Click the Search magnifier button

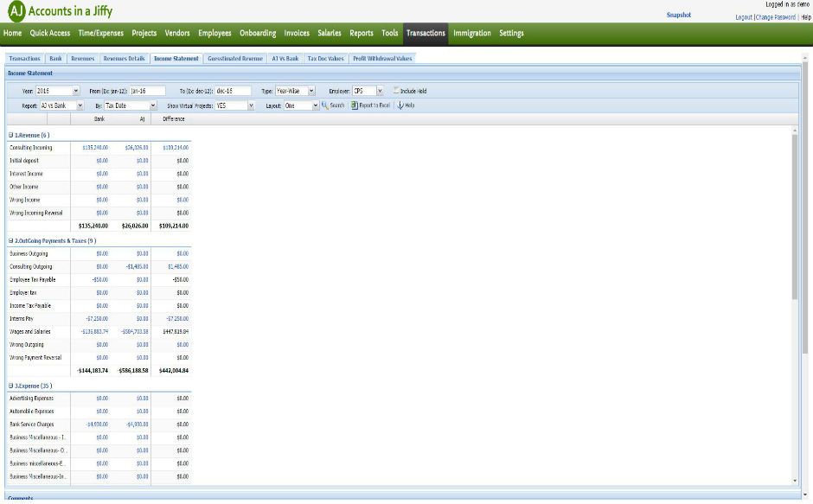pyautogui.click(x=333, y=105)
